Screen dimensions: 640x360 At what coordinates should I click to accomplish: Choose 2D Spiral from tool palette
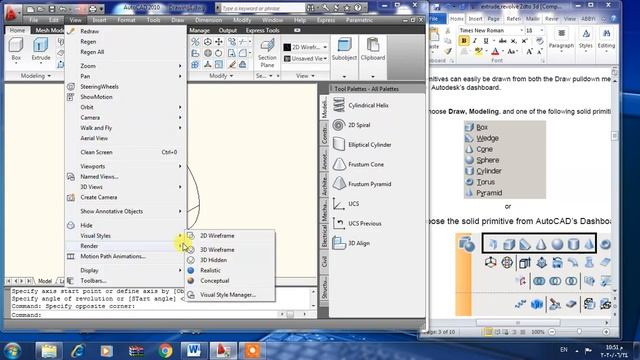point(352,125)
